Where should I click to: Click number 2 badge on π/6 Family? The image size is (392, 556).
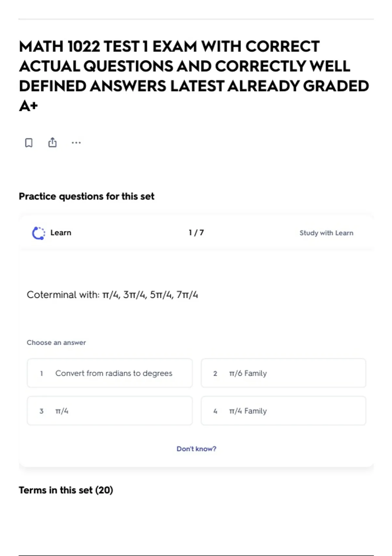215,374
